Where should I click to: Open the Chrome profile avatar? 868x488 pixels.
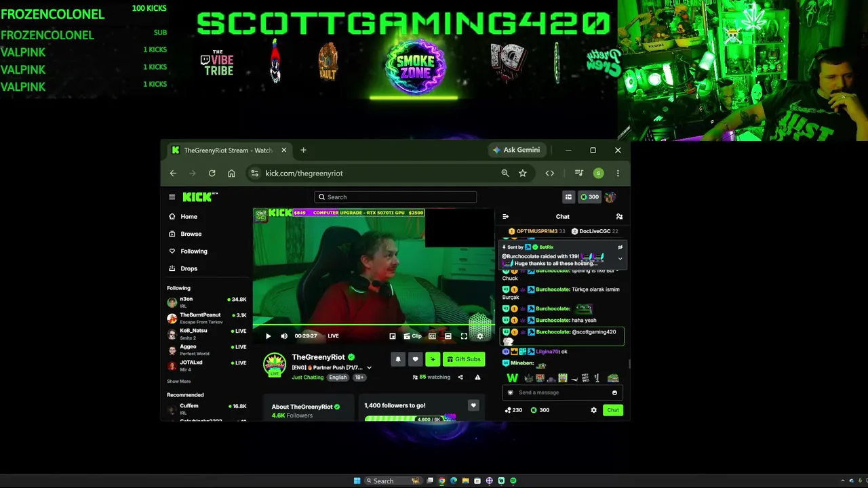pyautogui.click(x=598, y=174)
